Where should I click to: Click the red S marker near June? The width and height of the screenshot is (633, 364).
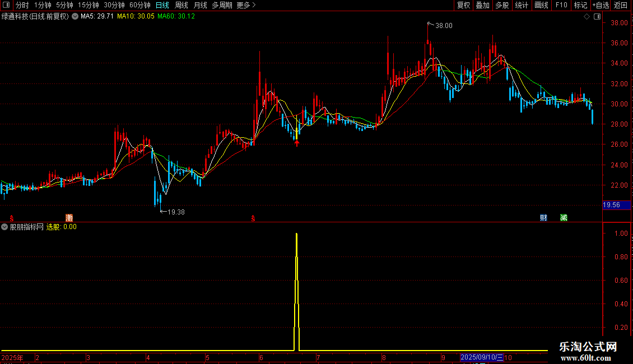[253, 218]
